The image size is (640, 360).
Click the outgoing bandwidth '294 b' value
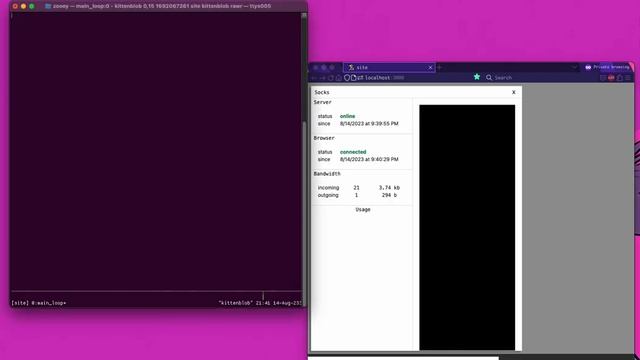tap(389, 195)
